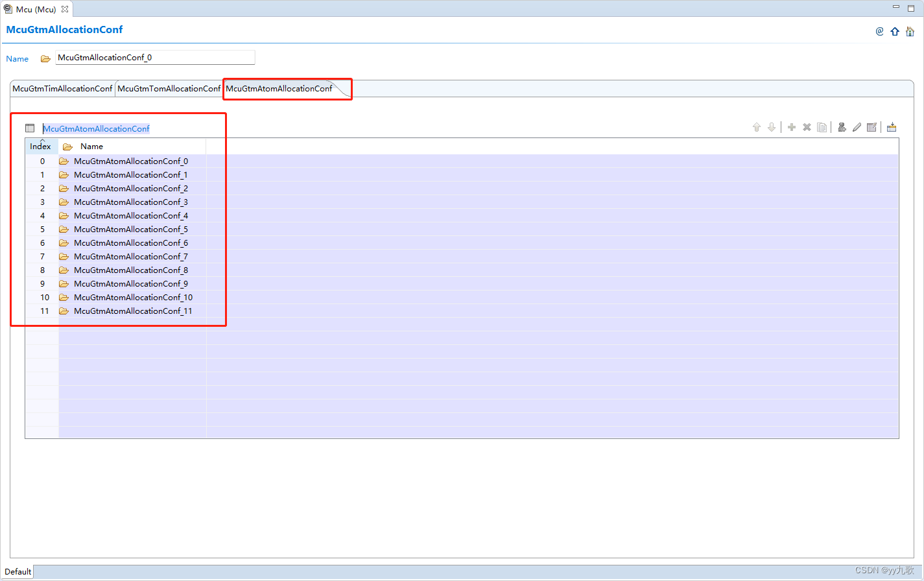Click the table-with-pencil icon in toolbar

click(x=871, y=127)
